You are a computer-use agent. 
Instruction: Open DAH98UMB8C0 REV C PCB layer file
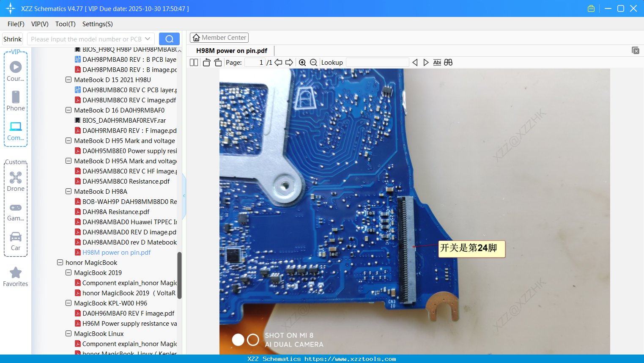tap(126, 90)
